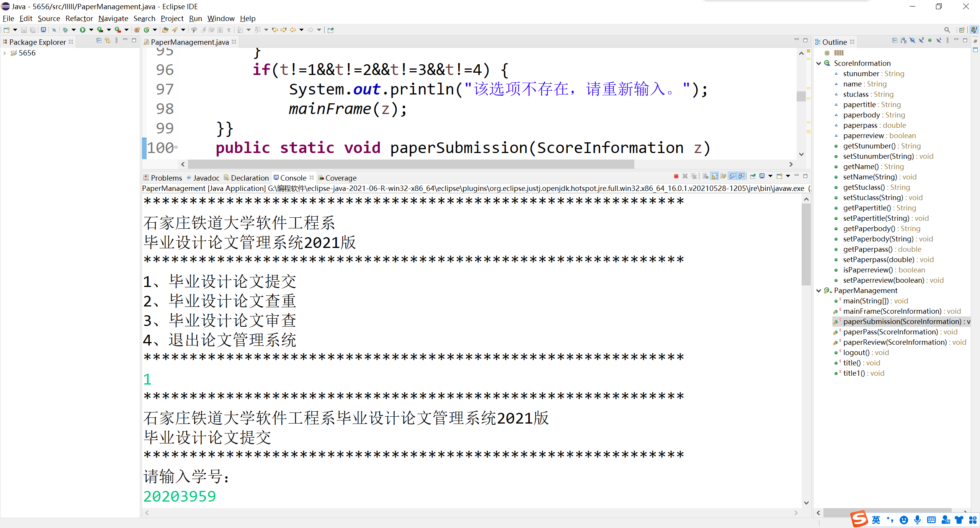Open the Run button dropdown arrow
This screenshot has width=980, height=528.
coord(91,30)
